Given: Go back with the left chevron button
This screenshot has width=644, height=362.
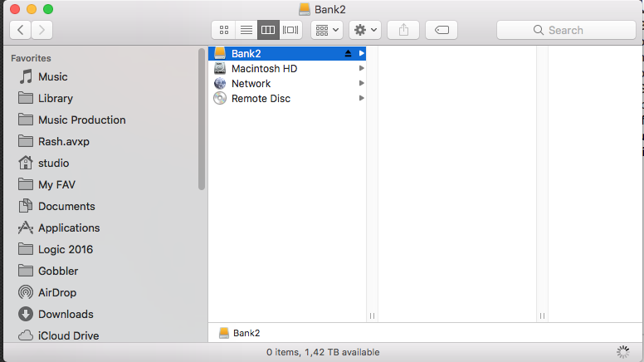Looking at the screenshot, I should pyautogui.click(x=20, y=30).
